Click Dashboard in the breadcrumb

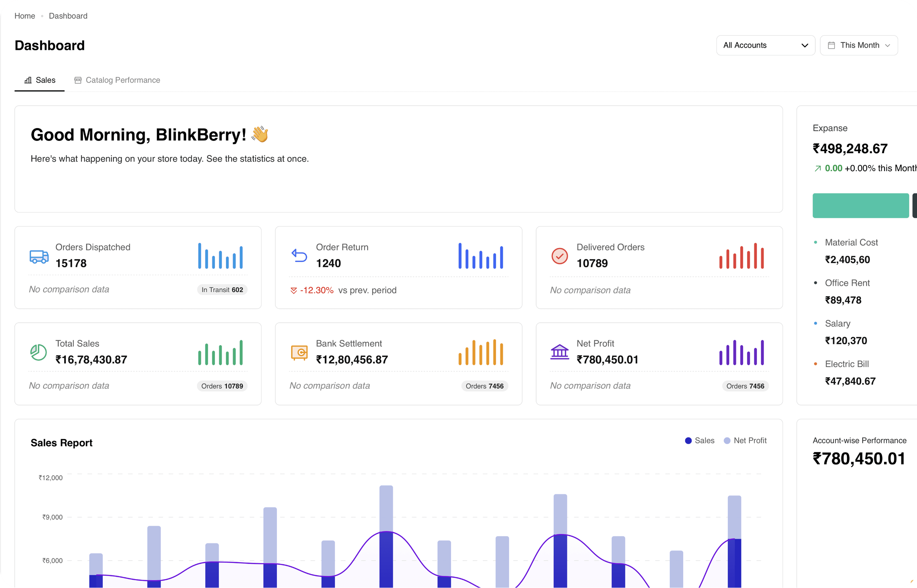(68, 16)
